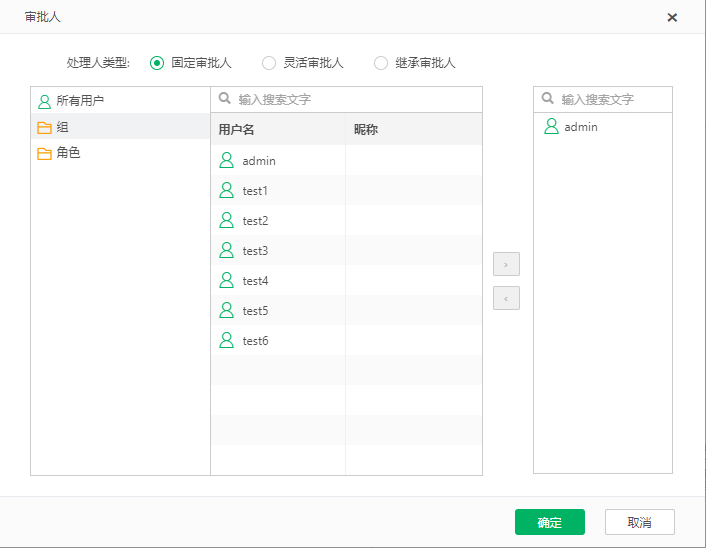Select the test3 user name
The width and height of the screenshot is (706, 548).
(x=255, y=251)
